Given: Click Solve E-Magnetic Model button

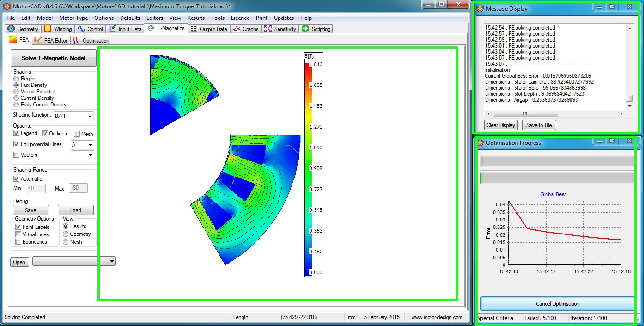Looking at the screenshot, I should (54, 58).
